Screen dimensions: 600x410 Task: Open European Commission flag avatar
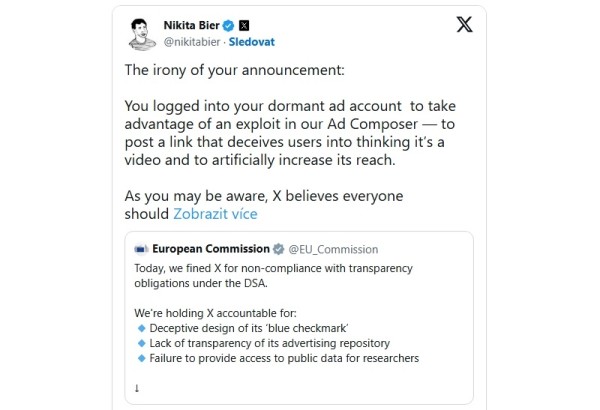[x=141, y=249]
